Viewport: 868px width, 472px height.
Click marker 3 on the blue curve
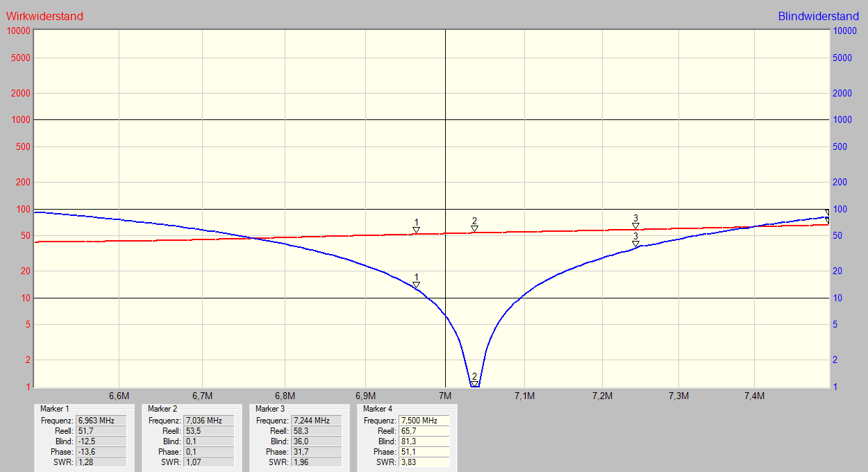click(635, 244)
